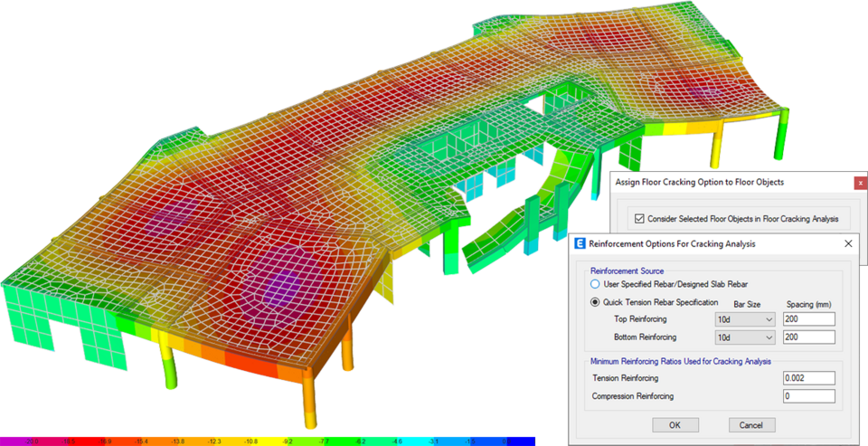Click the Top Reinforcing spacing field

809,319
